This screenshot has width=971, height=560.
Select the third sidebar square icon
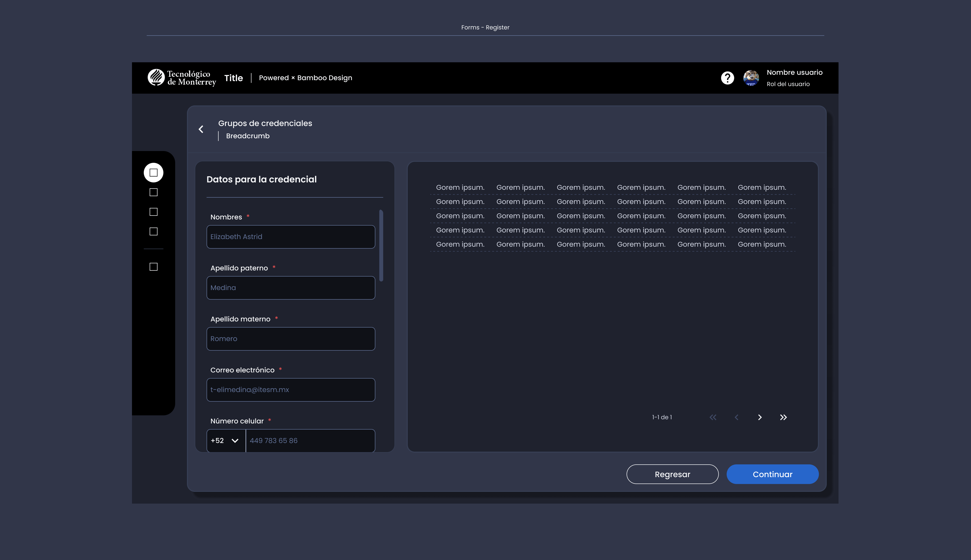pyautogui.click(x=154, y=212)
